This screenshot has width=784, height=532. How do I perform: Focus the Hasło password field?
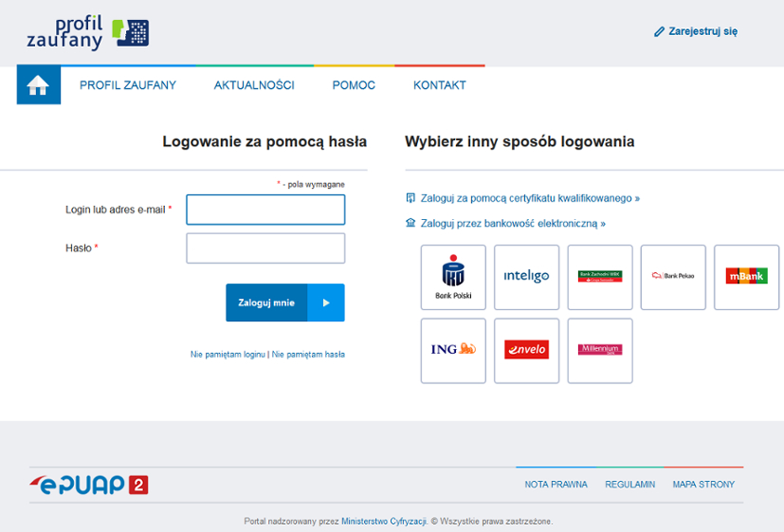pyautogui.click(x=265, y=248)
